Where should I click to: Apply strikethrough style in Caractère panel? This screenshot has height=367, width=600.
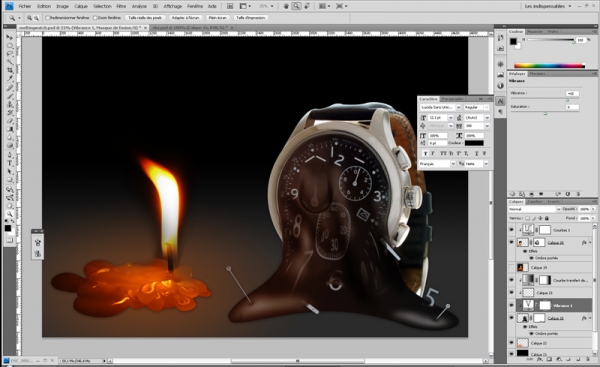(484, 153)
